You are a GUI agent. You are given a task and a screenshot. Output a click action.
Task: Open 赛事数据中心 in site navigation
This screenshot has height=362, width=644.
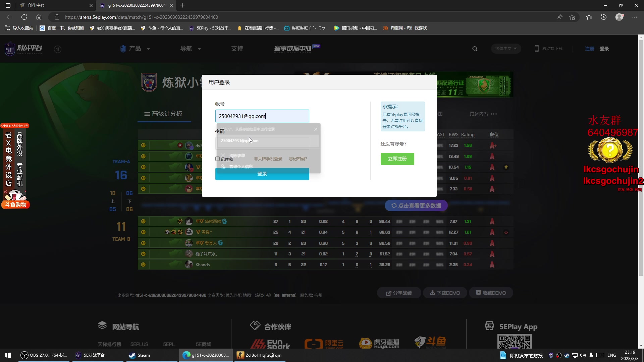click(x=297, y=49)
